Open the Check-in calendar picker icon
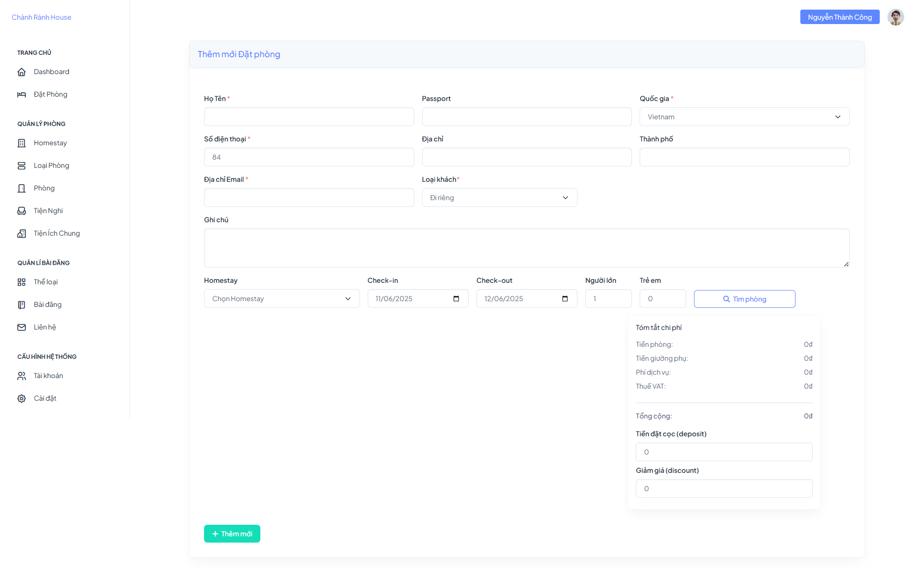 click(456, 299)
